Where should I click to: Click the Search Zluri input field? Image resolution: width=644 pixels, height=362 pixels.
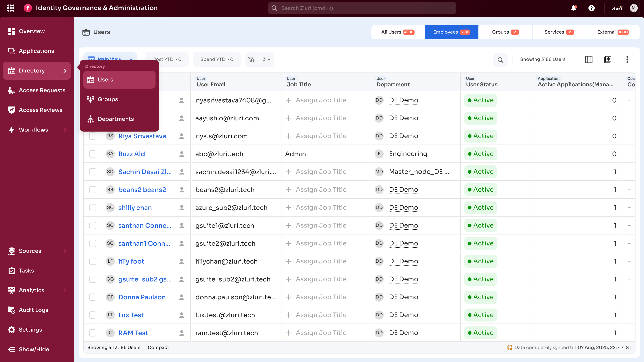[362, 8]
